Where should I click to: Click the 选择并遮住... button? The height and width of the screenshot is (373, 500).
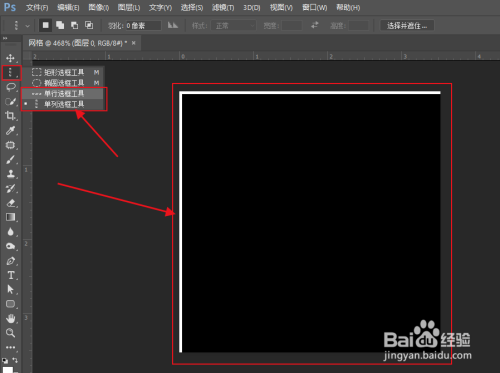(407, 26)
